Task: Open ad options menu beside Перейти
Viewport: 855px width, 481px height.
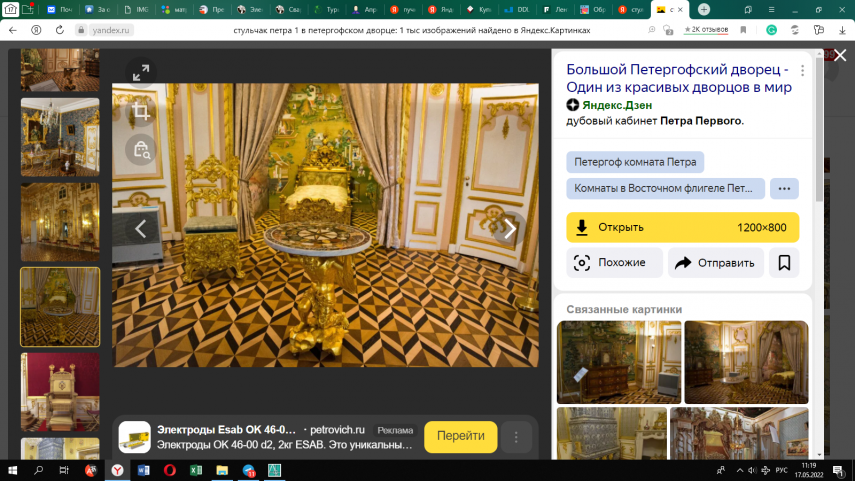Action: 516,436
